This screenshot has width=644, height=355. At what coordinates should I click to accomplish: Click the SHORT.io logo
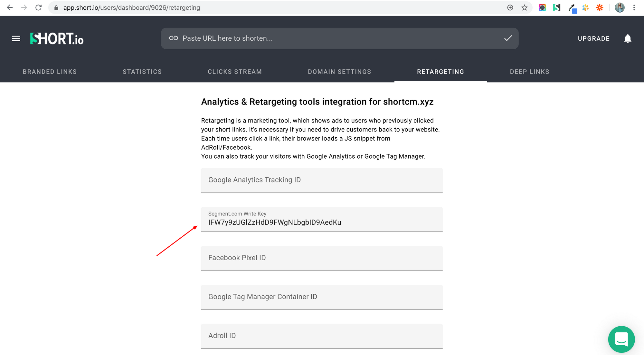point(57,38)
